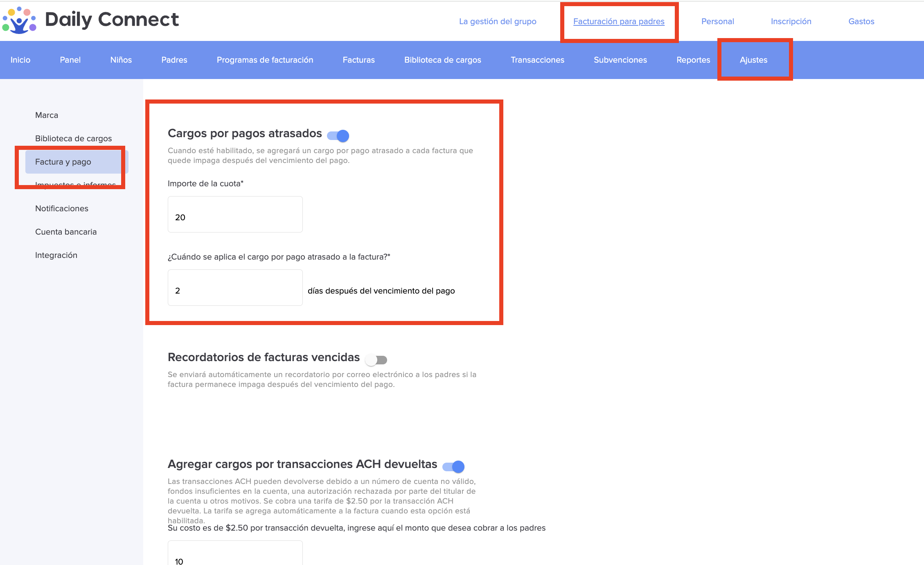Screen dimensions: 924x565
Task: Open the Gastos link
Action: 861,21
